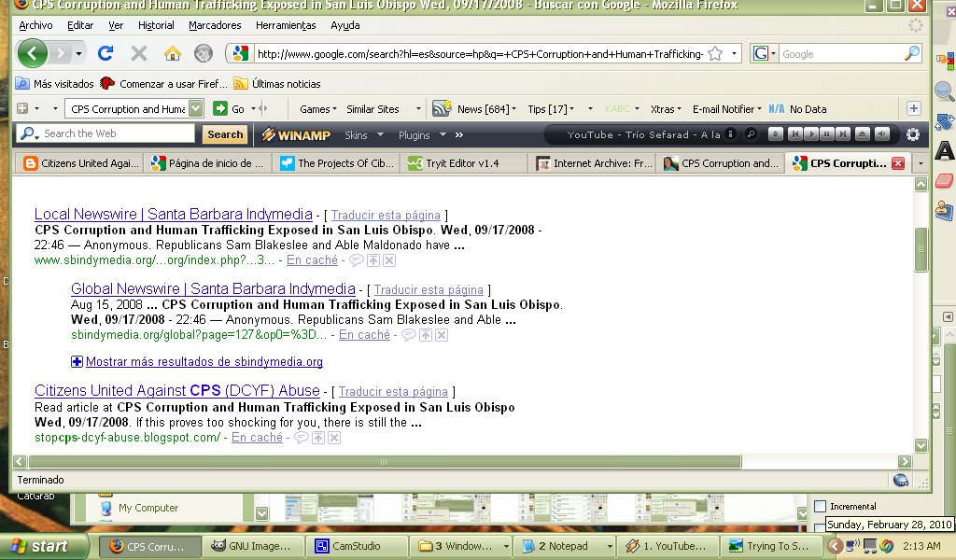Switch to the Internet Archive tab
956x560 pixels.
pyautogui.click(x=593, y=162)
